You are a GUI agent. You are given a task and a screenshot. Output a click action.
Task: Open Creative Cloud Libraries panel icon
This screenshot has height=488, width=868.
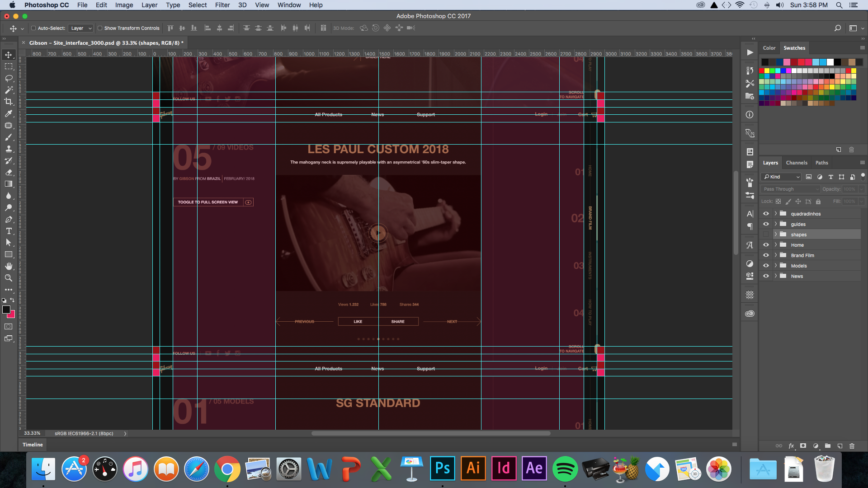click(x=750, y=313)
